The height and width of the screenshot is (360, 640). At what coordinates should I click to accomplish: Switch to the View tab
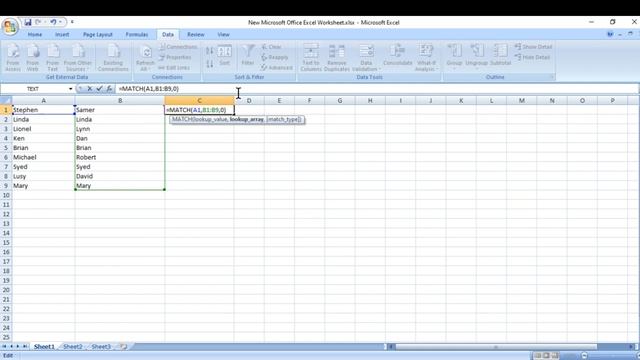pos(223,35)
